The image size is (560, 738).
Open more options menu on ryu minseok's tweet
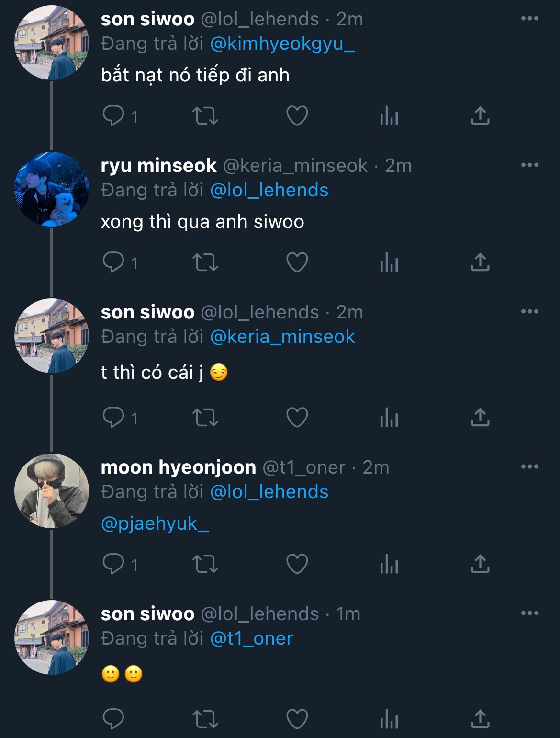point(529,165)
